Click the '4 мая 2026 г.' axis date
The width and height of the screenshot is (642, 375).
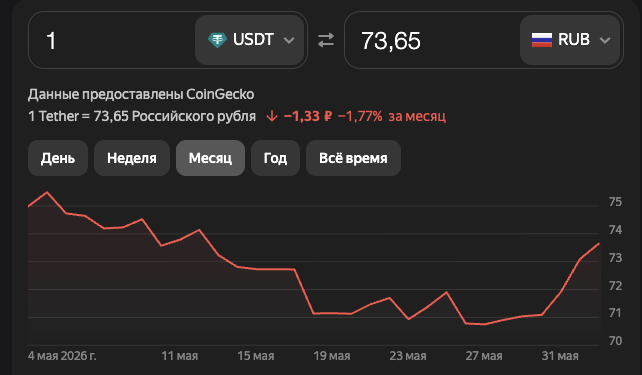tap(62, 356)
